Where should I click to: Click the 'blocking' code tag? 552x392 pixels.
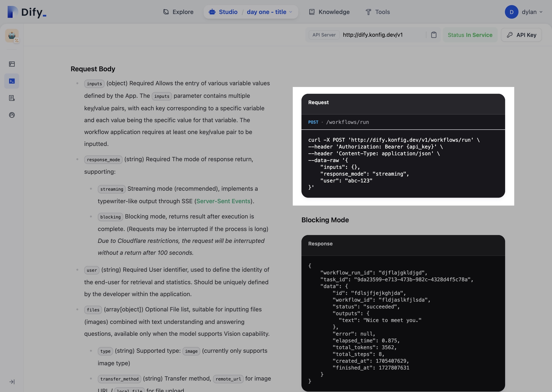pos(110,217)
